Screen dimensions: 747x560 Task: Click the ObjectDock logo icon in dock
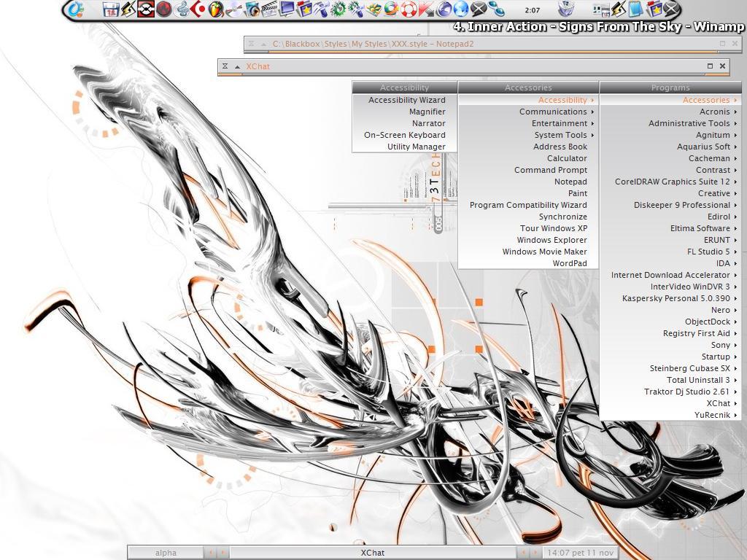[75, 9]
